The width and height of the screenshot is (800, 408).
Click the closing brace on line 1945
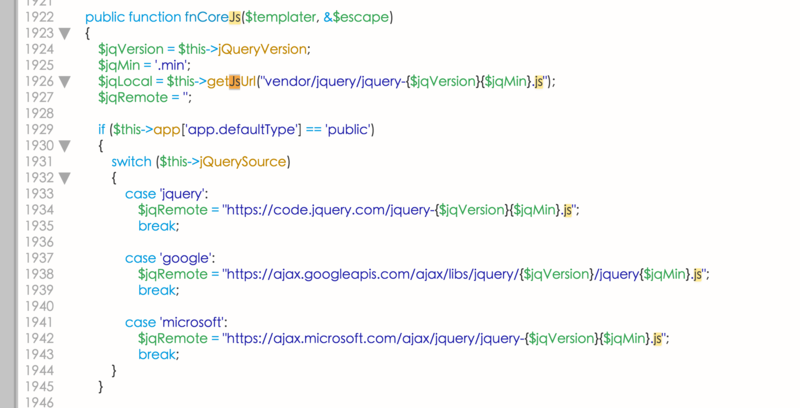(101, 387)
